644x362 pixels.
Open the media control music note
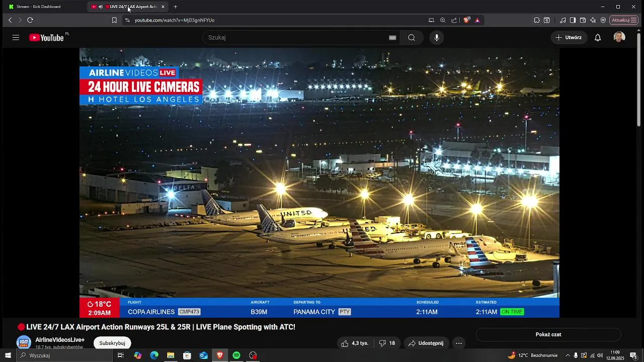563,20
